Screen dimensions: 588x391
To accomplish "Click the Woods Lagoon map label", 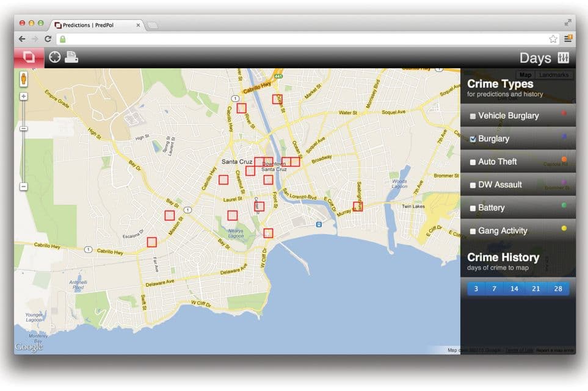I will click(399, 184).
